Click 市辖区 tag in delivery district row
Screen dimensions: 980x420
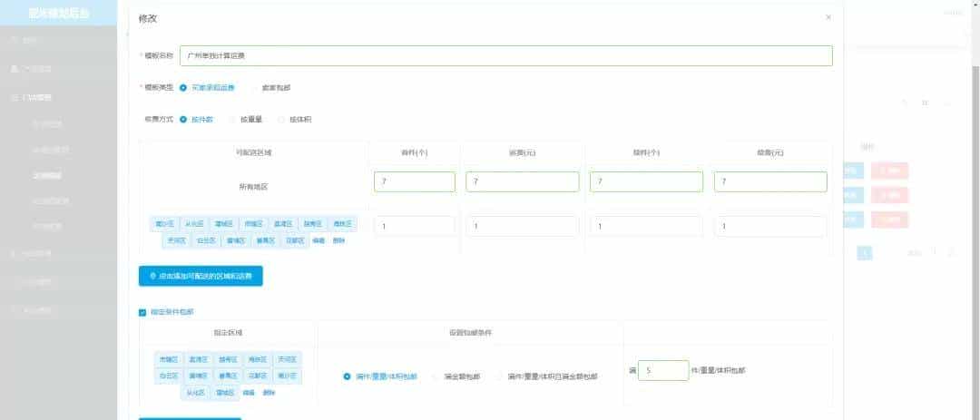click(254, 224)
